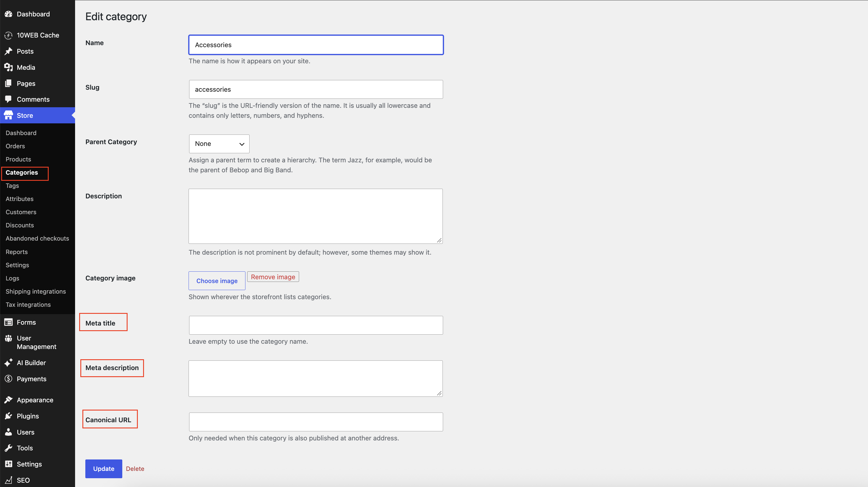Click the Posts pushpin icon

[x=9, y=51]
